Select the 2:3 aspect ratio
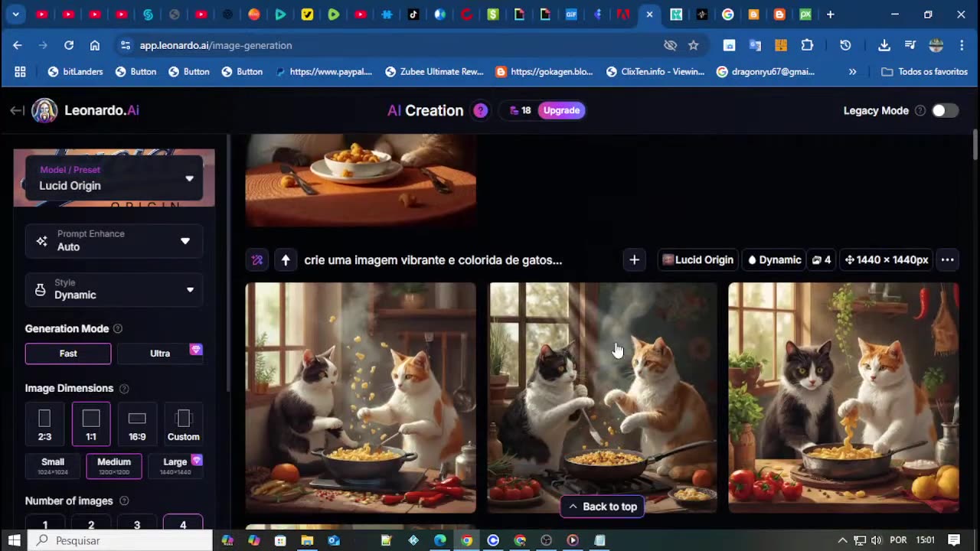 click(x=44, y=424)
